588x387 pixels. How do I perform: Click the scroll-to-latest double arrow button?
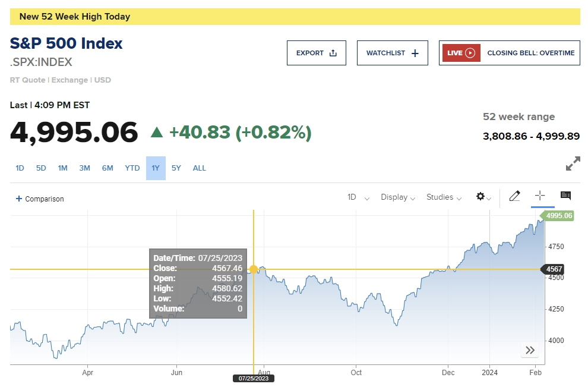click(x=530, y=350)
